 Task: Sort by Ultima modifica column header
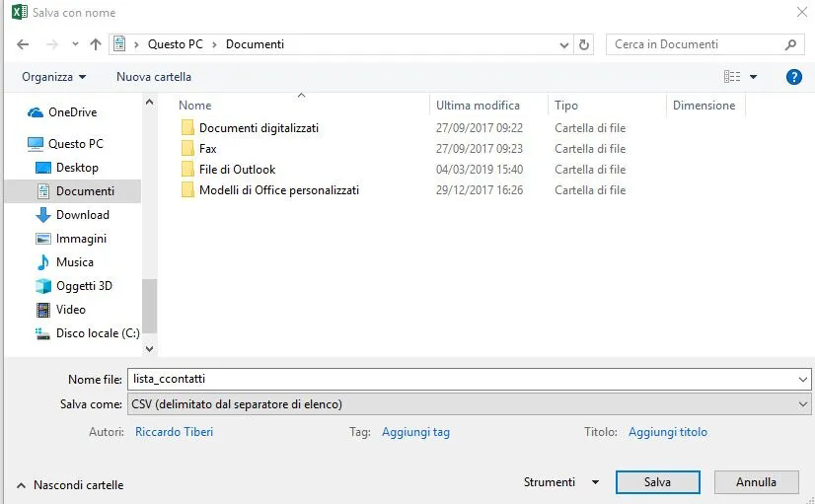478,106
